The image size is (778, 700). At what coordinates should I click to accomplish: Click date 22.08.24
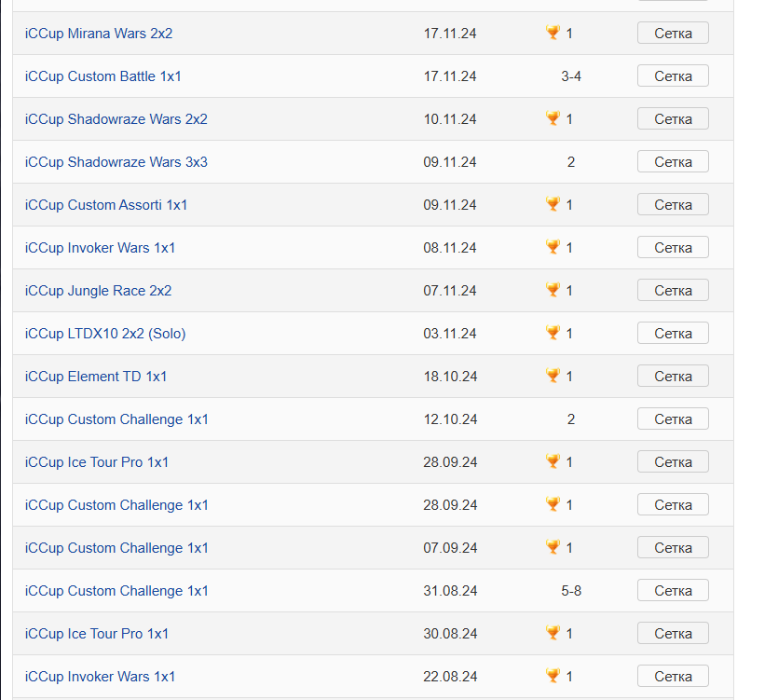click(x=450, y=677)
